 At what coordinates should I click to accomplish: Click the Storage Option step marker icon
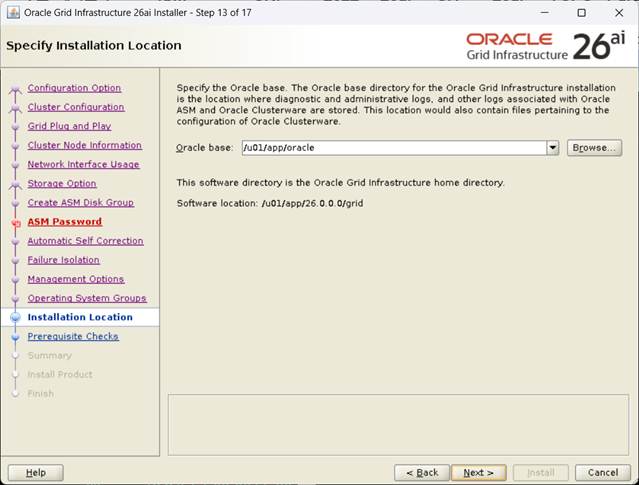click(15, 185)
